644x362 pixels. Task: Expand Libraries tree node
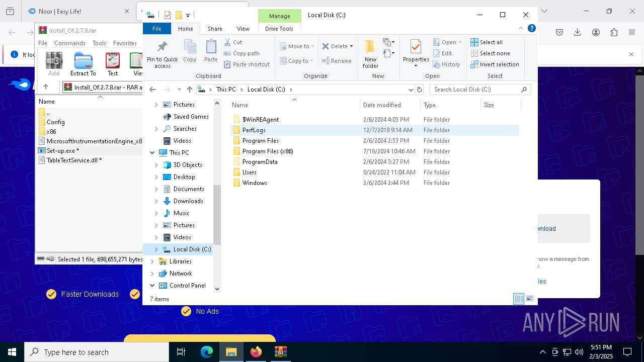pos(152,261)
